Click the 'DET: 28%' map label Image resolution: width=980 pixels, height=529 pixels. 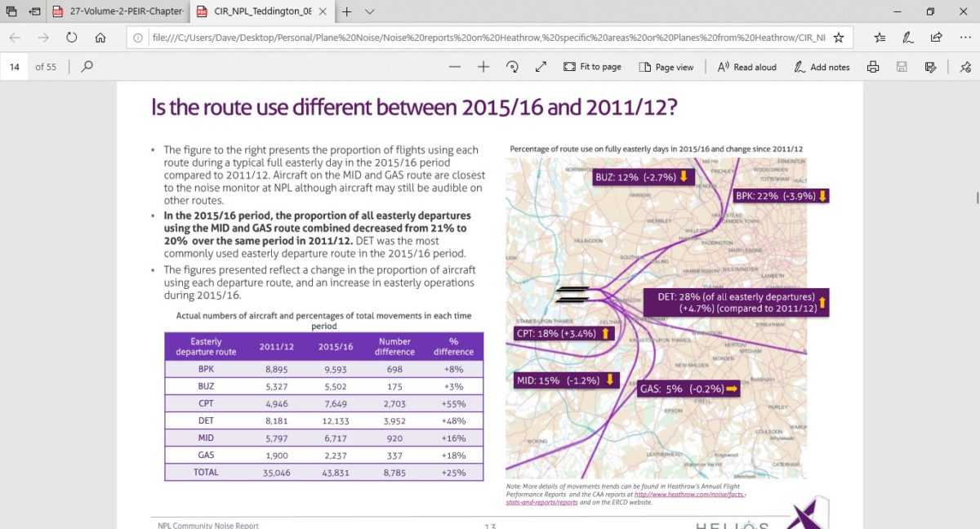(x=737, y=302)
